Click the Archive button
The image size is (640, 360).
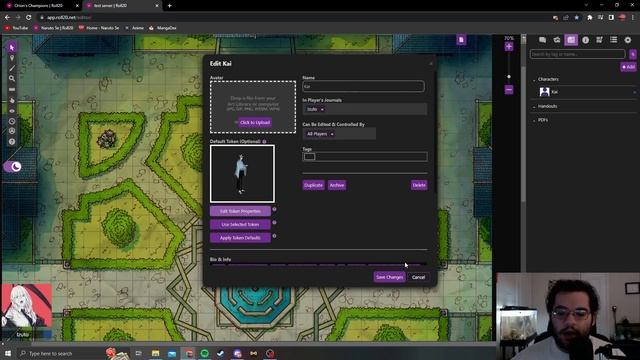[x=337, y=185]
